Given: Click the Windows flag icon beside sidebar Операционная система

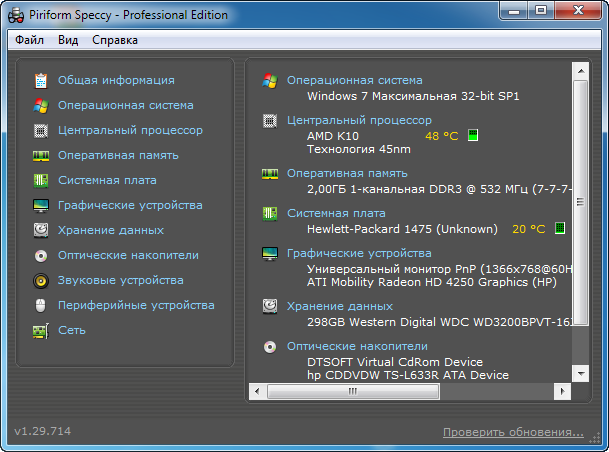Looking at the screenshot, I should click(41, 106).
